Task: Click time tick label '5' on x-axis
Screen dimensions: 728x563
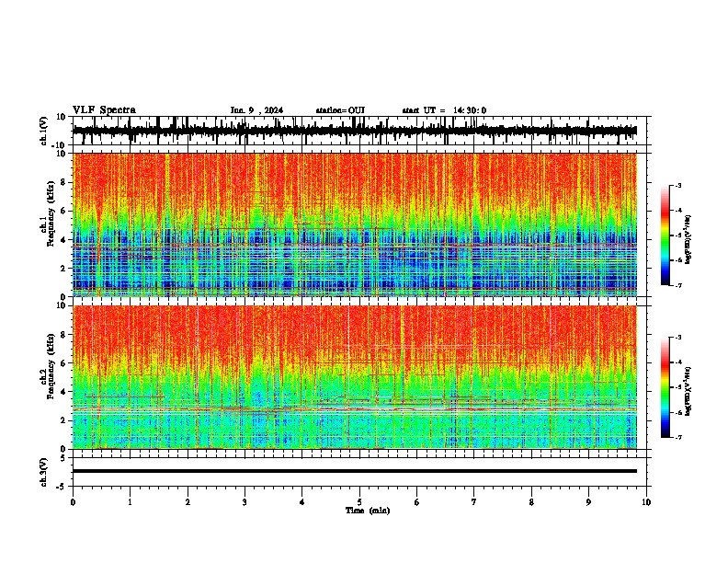Action: [359, 502]
